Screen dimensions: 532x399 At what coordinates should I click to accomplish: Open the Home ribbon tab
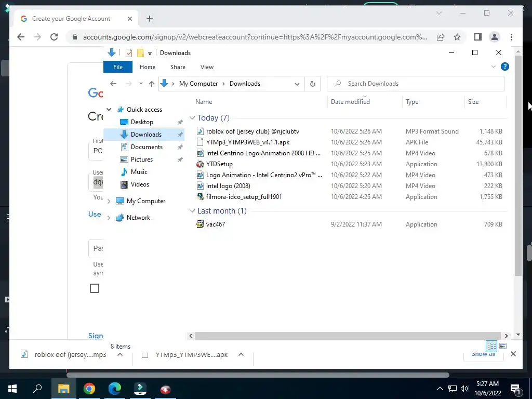coord(147,67)
